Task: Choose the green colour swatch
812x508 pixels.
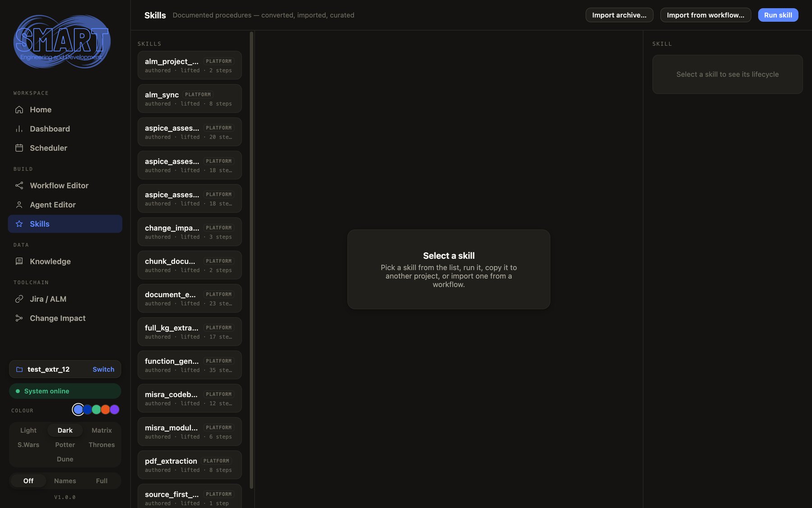Action: [x=97, y=410]
